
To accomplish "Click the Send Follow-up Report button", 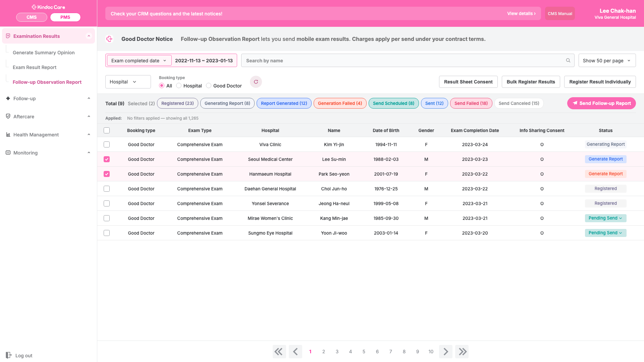I will coord(601,103).
